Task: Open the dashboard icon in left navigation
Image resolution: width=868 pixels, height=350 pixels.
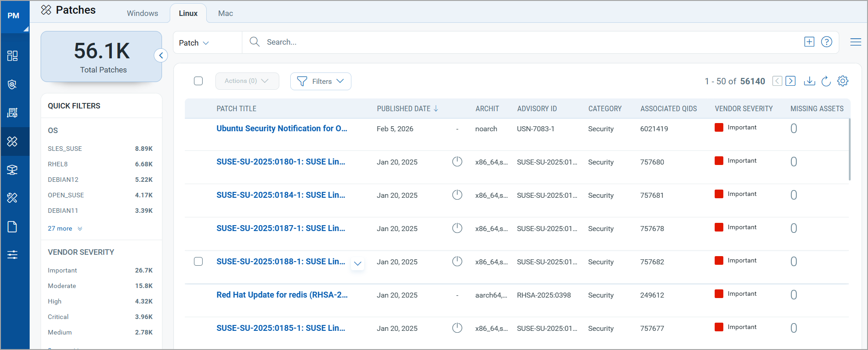Action: pos(12,56)
